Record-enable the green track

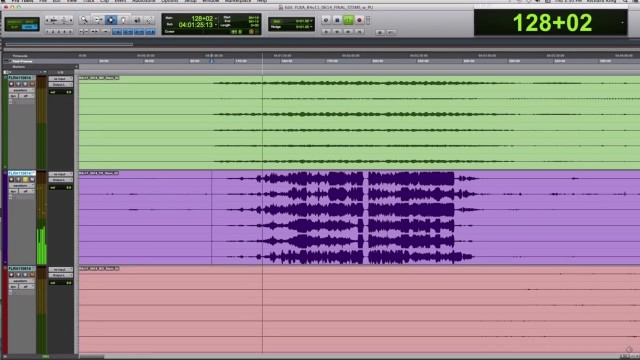click(x=11, y=84)
